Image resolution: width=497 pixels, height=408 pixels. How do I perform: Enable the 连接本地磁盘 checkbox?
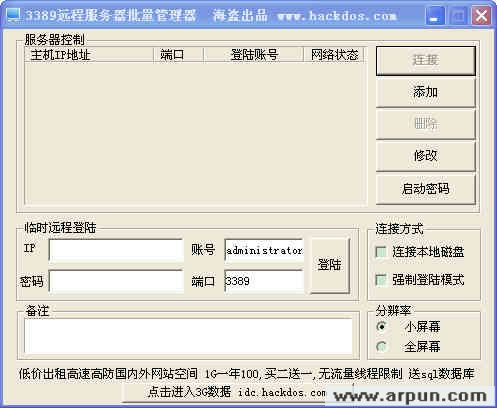point(381,252)
